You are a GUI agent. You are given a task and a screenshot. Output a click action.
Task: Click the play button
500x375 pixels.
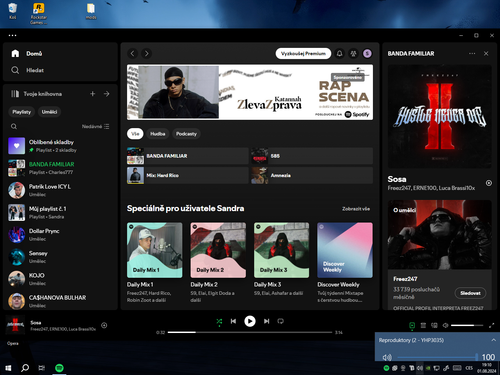click(250, 321)
